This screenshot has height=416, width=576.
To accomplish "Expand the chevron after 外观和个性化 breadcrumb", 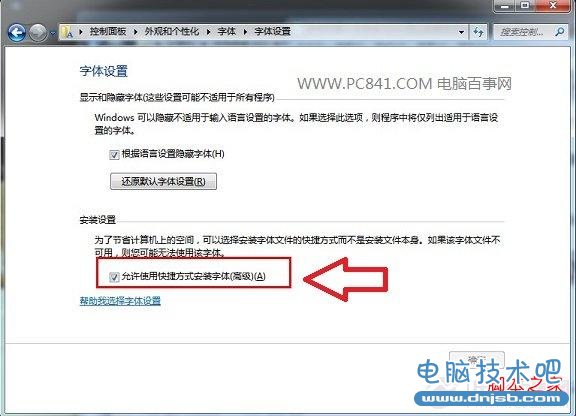I will pyautogui.click(x=208, y=32).
